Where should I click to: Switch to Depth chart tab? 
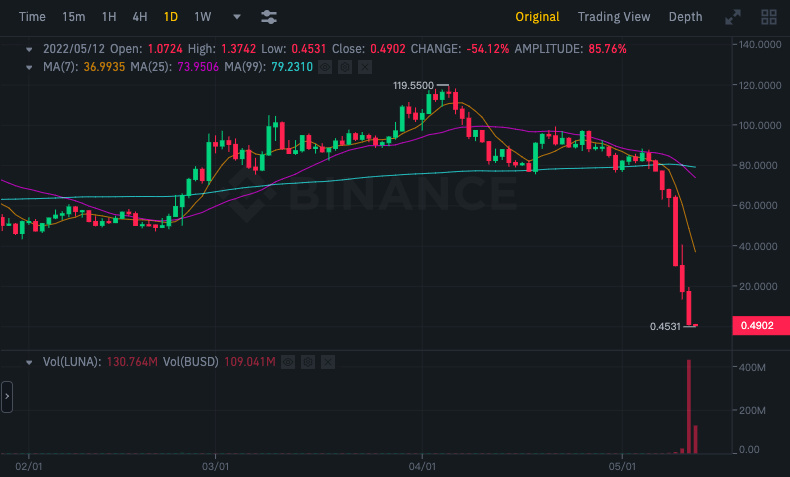[x=685, y=17]
